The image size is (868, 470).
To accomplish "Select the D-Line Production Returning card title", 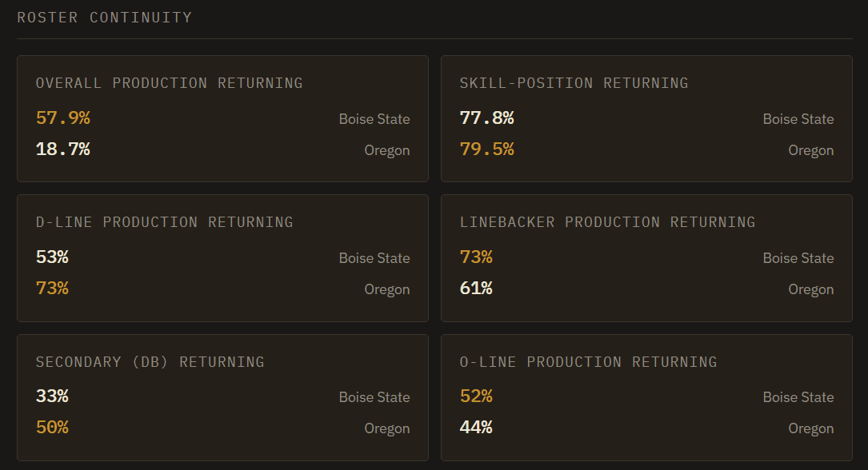I will pyautogui.click(x=165, y=221).
